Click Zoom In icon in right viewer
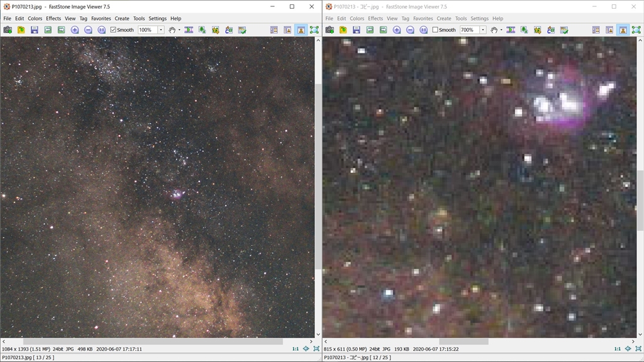Image resolution: width=644 pixels, height=362 pixels. pyautogui.click(x=397, y=30)
